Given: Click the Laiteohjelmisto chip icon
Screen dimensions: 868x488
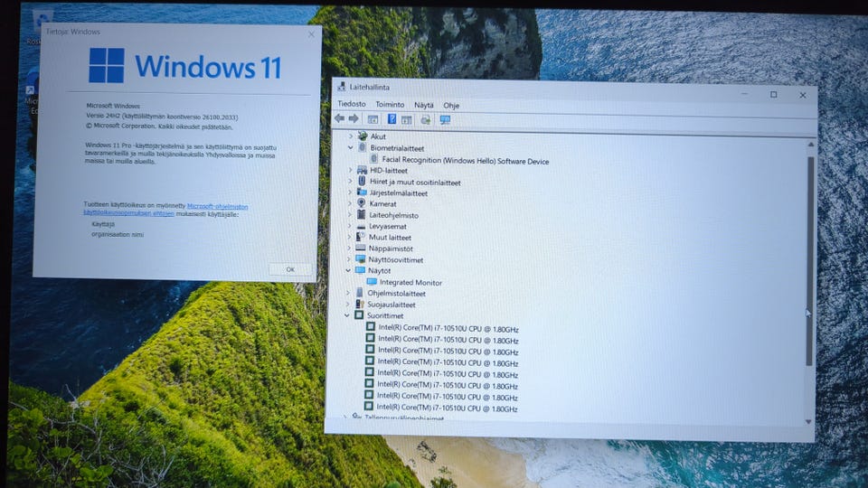Looking at the screenshot, I should click(x=361, y=214).
